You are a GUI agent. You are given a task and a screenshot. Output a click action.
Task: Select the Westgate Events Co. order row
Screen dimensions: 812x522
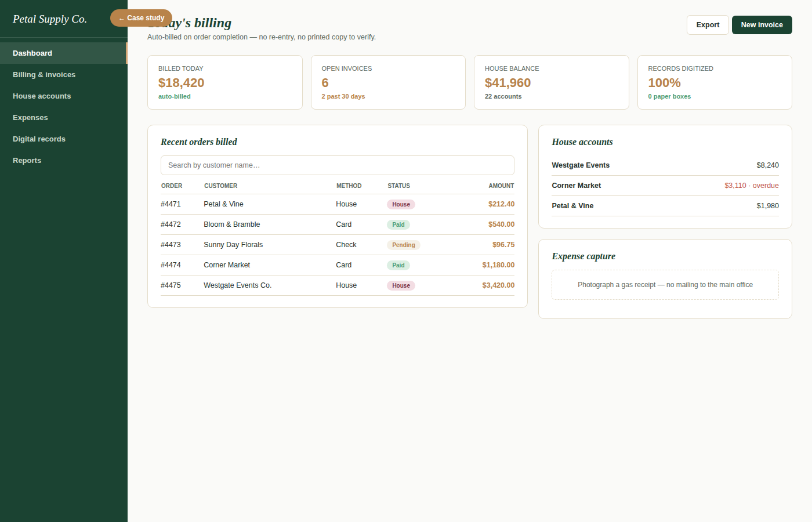click(338, 285)
